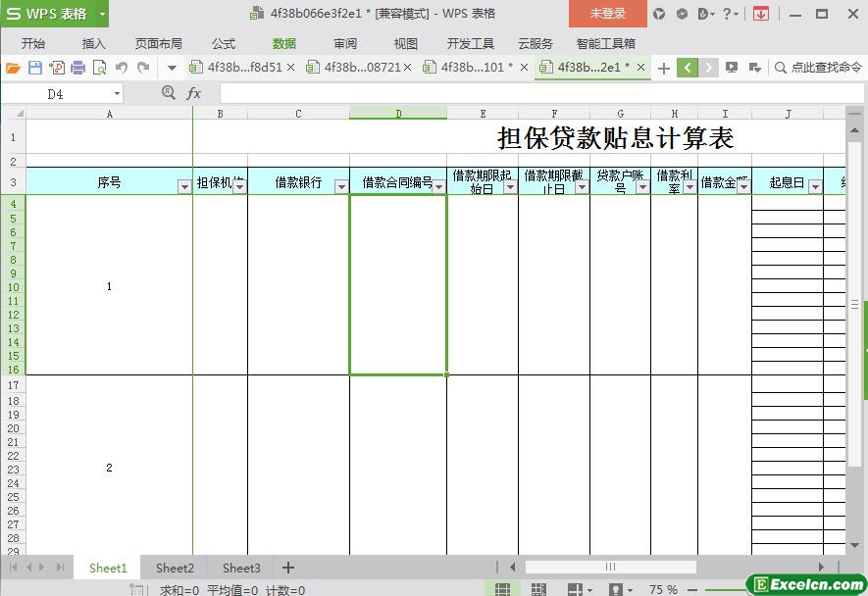Open new document tab with plus button
The width and height of the screenshot is (868, 596).
664,68
